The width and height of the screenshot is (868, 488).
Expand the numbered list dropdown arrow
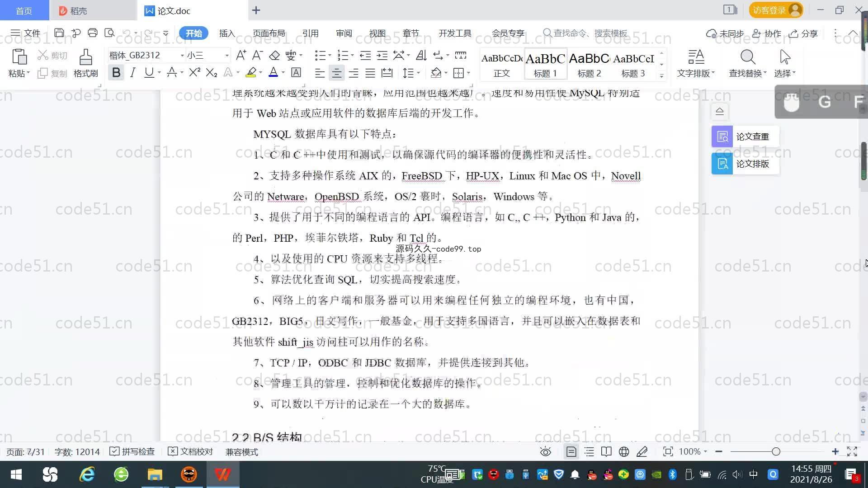point(352,56)
